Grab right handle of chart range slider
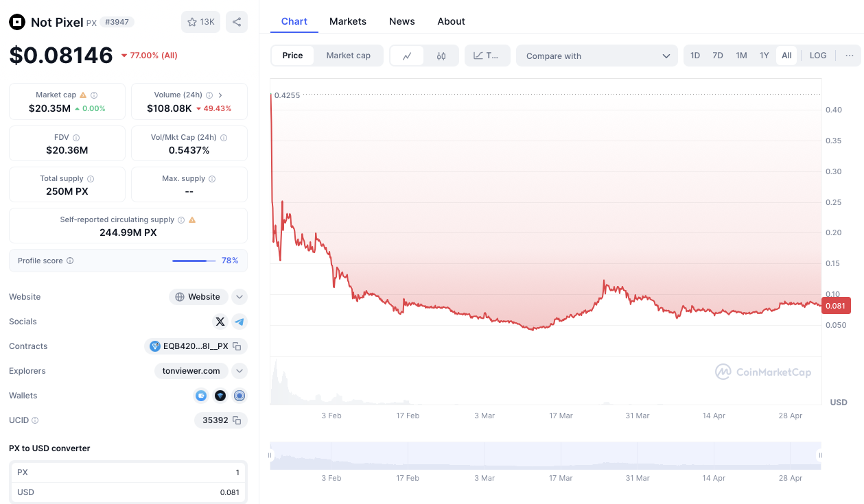864x504 pixels. click(x=821, y=455)
